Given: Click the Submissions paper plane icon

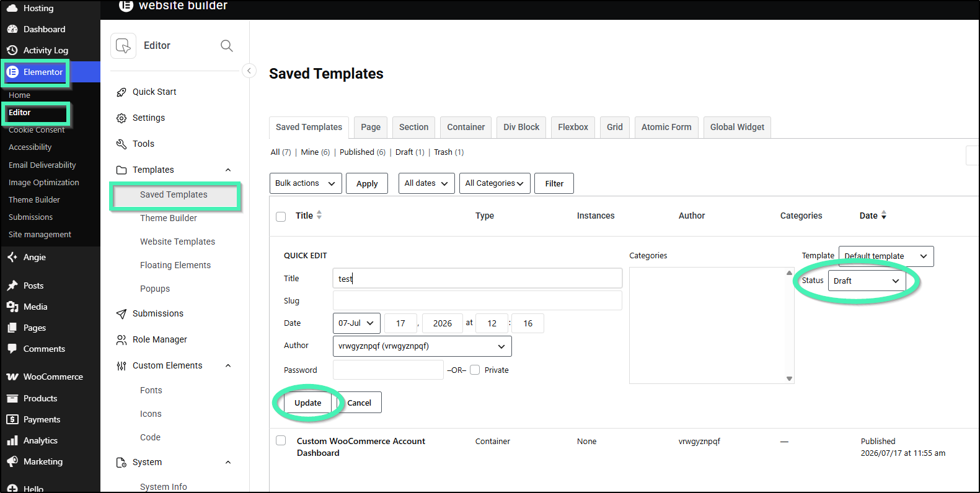Looking at the screenshot, I should (121, 314).
